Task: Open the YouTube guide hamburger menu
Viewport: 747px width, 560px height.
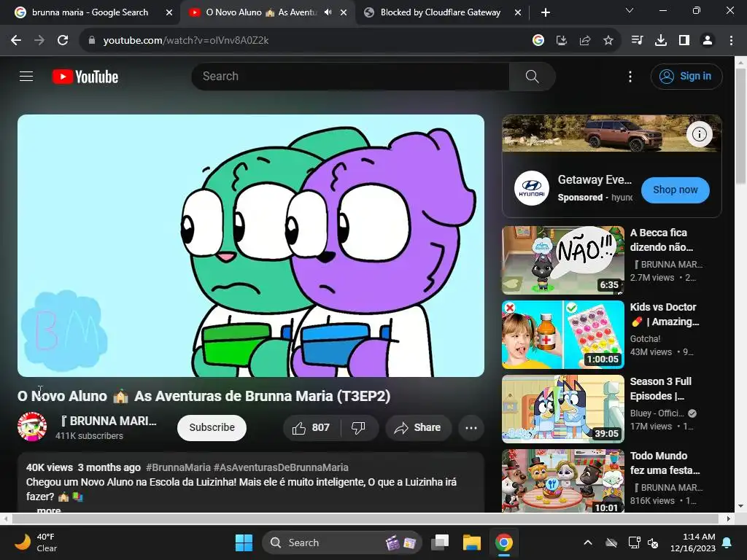Action: [26, 76]
